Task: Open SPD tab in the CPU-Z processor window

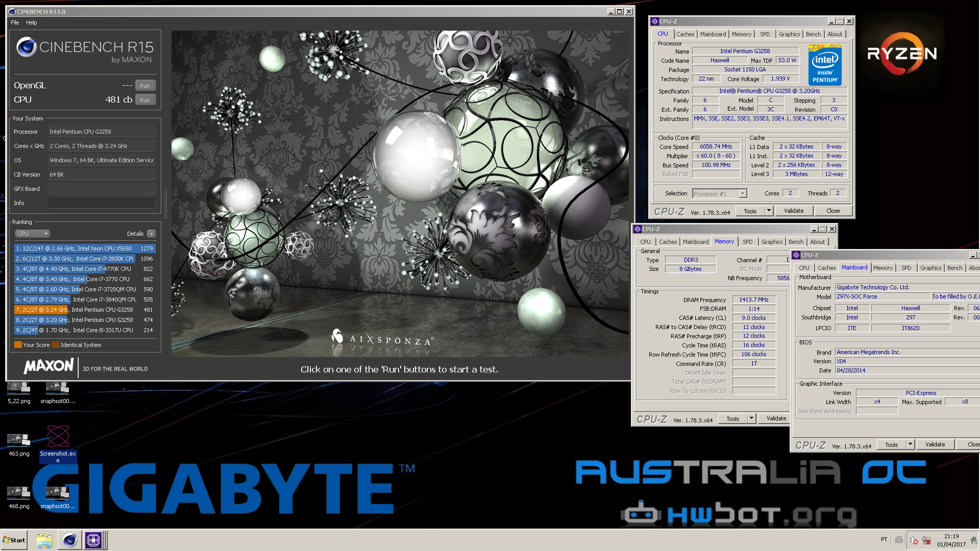Action: pyautogui.click(x=765, y=34)
